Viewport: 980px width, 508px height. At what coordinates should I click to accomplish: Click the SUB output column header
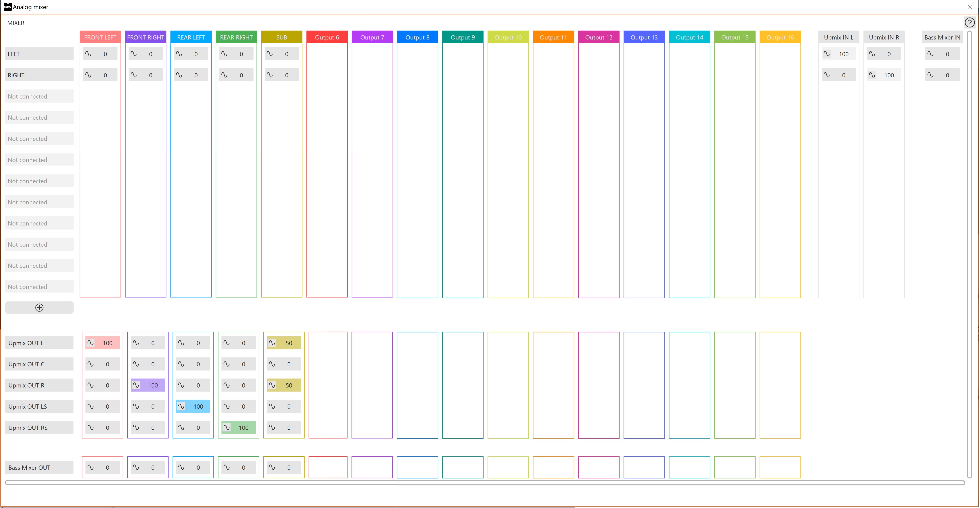(x=282, y=37)
